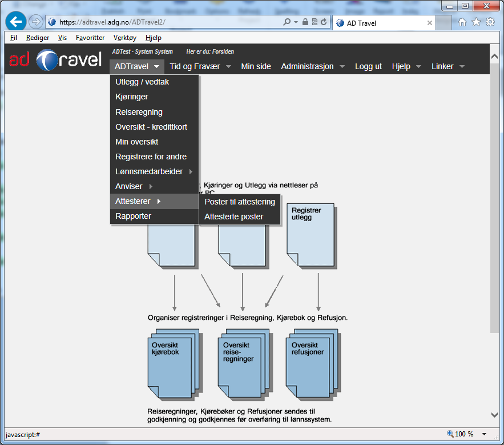Expand the Administrasjon dropdown menu

pyautogui.click(x=313, y=66)
